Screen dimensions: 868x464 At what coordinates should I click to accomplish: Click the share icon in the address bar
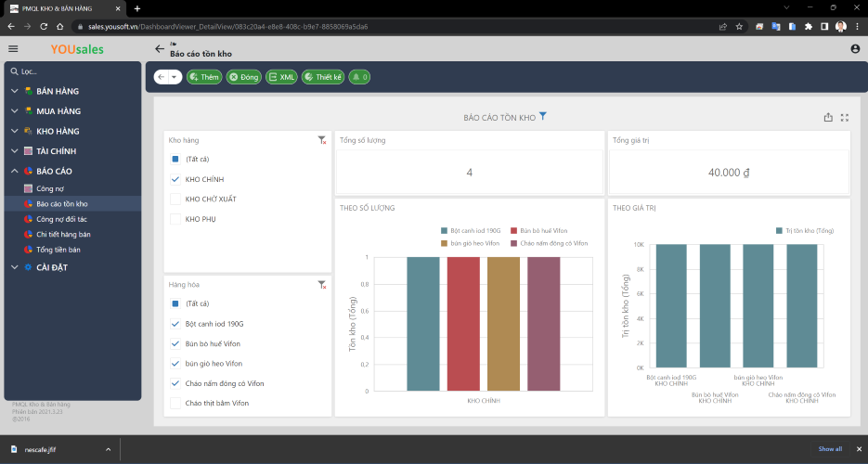tap(723, 27)
